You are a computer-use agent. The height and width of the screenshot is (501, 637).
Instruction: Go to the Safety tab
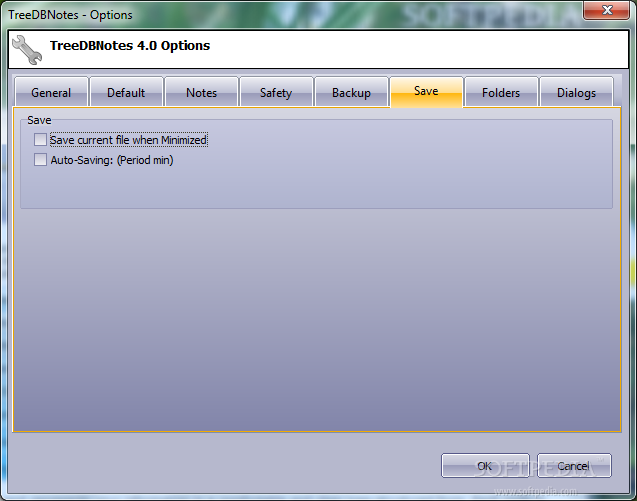[x=276, y=92]
